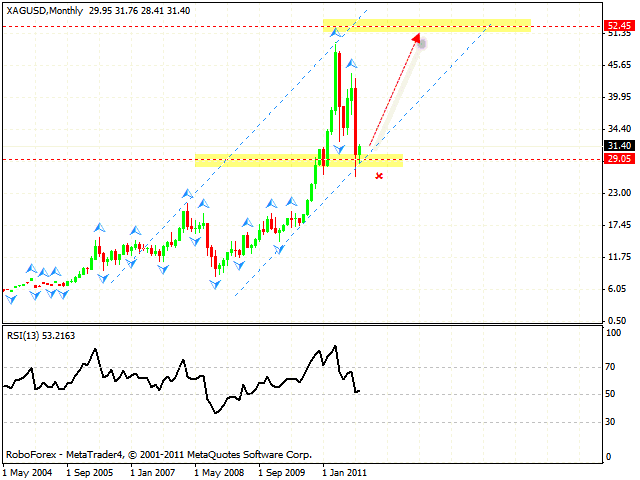
Task: Click the red 52.45 price level label
Action: click(617, 27)
